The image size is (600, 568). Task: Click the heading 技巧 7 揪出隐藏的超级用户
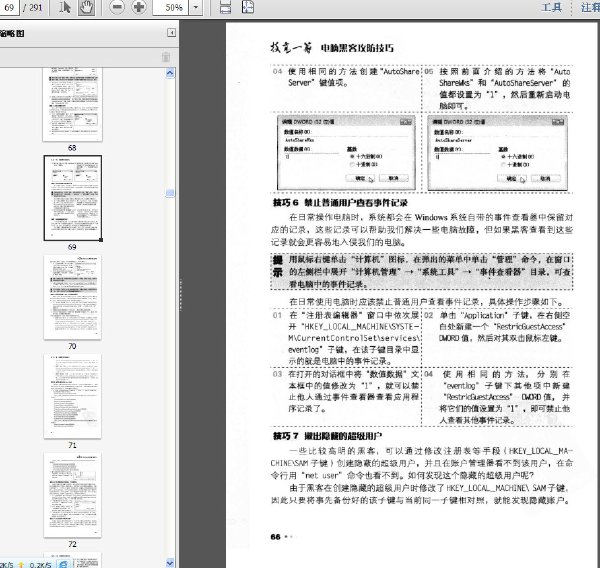point(327,436)
